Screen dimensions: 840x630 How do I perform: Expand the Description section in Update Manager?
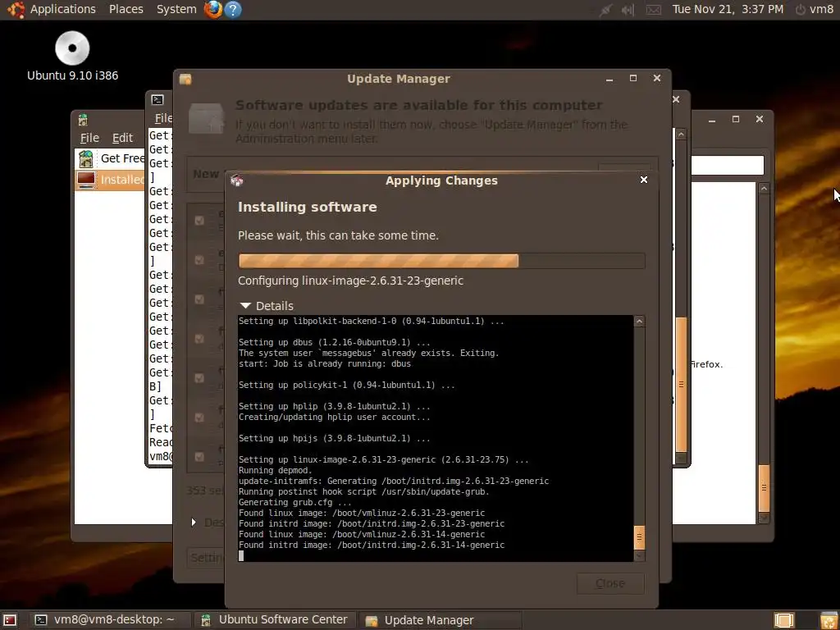coord(194,522)
